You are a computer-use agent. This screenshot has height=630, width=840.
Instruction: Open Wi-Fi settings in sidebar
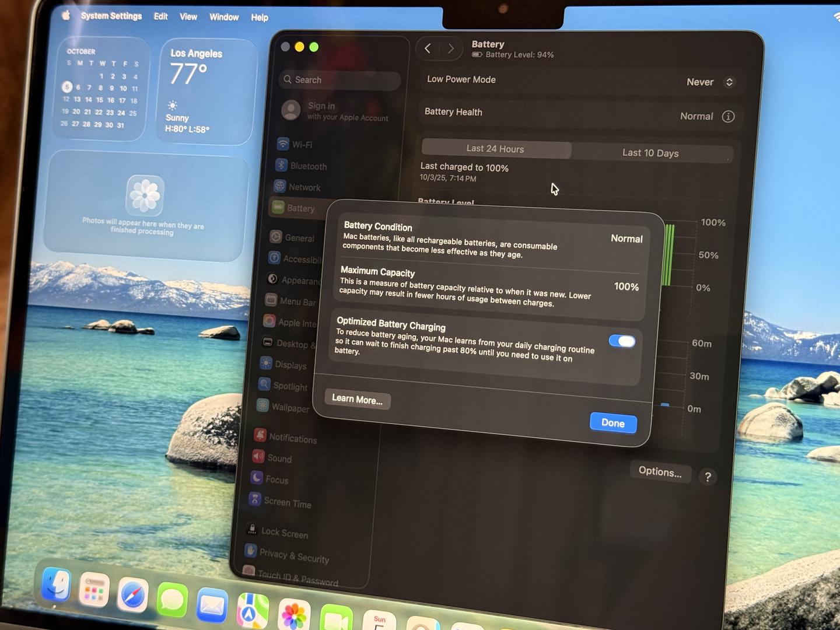coord(302,145)
